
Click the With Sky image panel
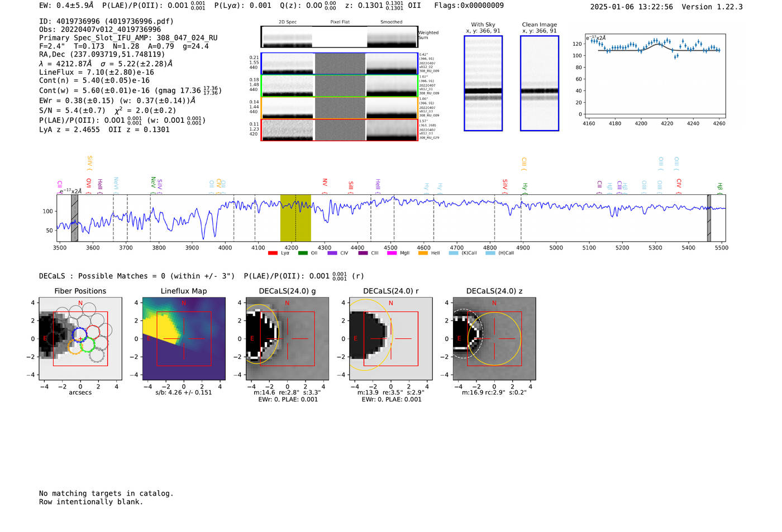click(x=483, y=83)
